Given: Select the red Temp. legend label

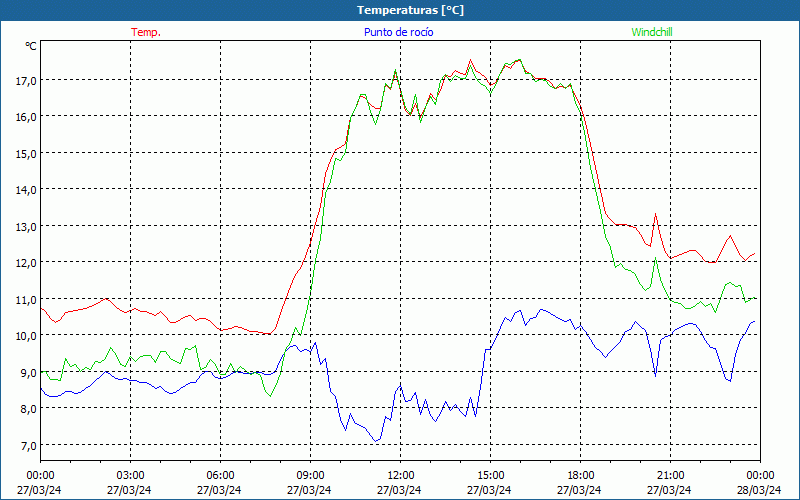Looking at the screenshot, I should coord(146,32).
